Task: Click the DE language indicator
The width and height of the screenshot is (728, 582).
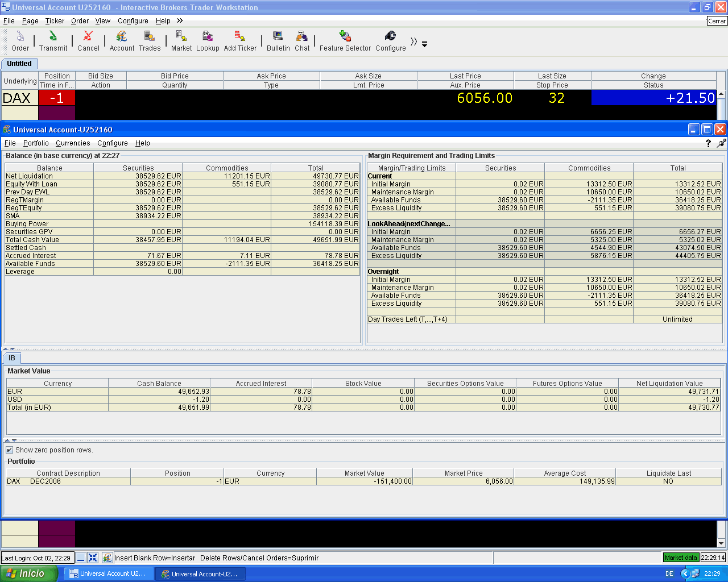Action: pos(669,573)
